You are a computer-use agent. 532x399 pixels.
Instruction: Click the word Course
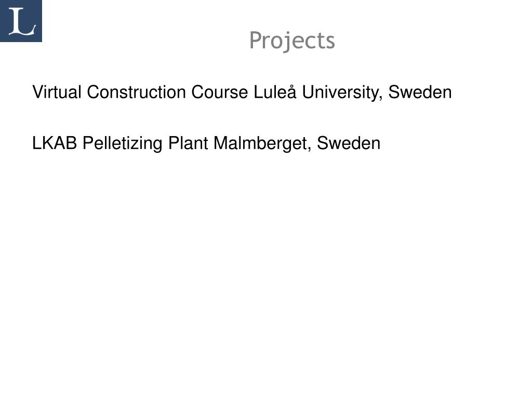pos(220,92)
